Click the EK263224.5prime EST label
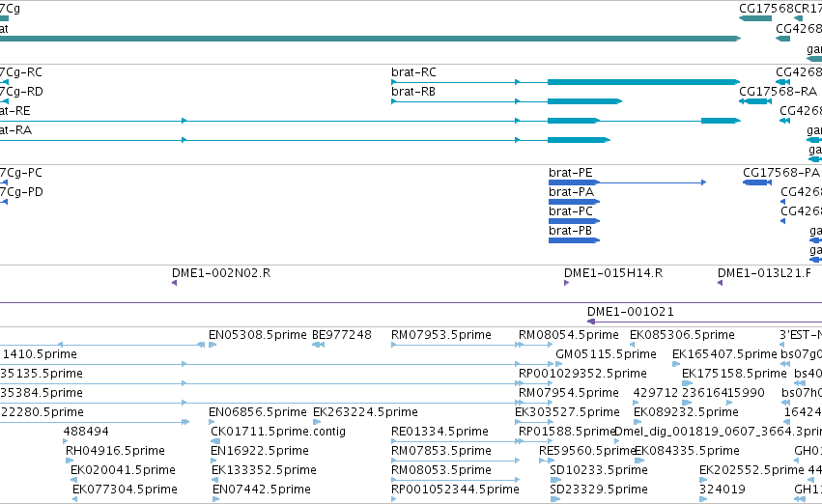The image size is (822, 504). click(x=365, y=412)
